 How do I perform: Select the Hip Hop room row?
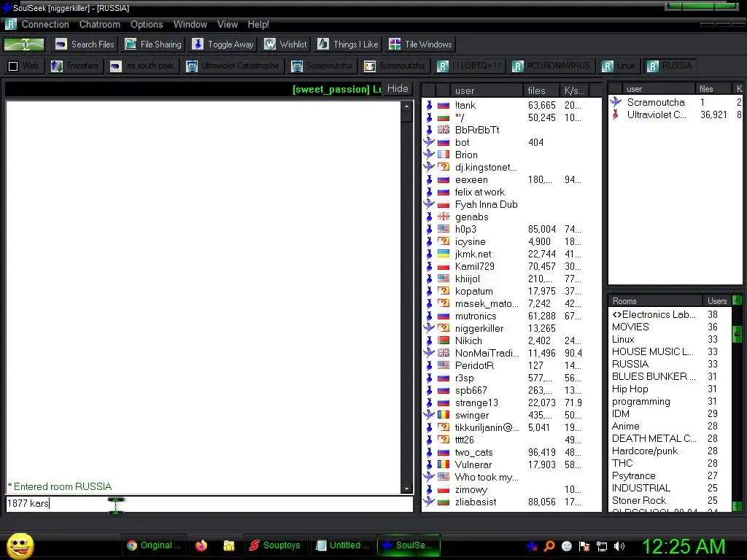point(670,389)
